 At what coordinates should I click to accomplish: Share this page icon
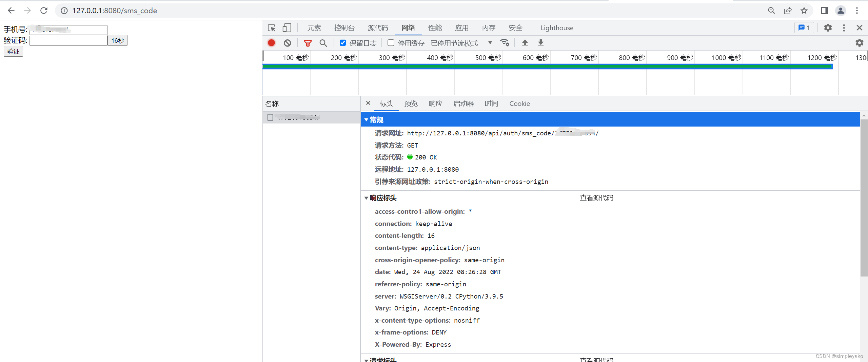pos(788,11)
